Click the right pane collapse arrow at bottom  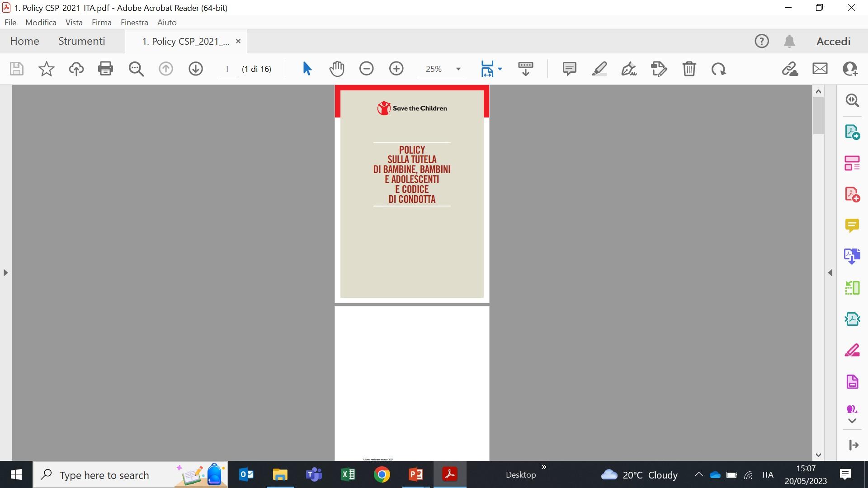pyautogui.click(x=853, y=445)
